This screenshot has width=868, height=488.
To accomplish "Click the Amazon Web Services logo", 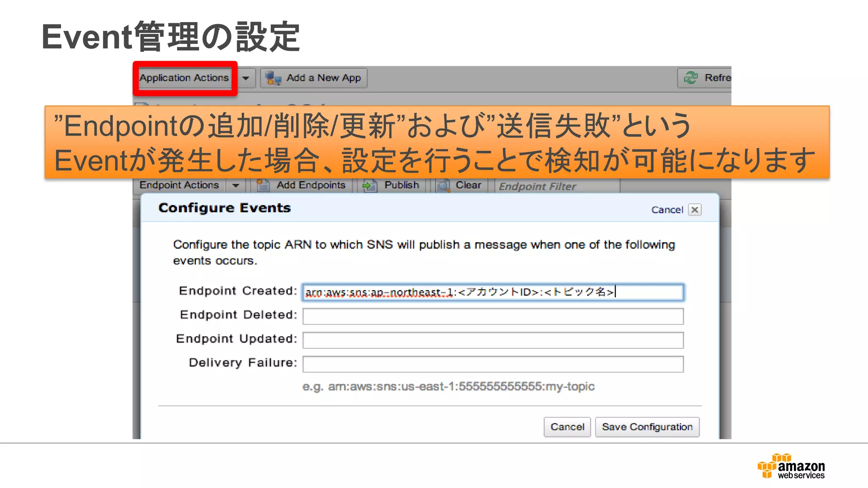I will point(791,466).
